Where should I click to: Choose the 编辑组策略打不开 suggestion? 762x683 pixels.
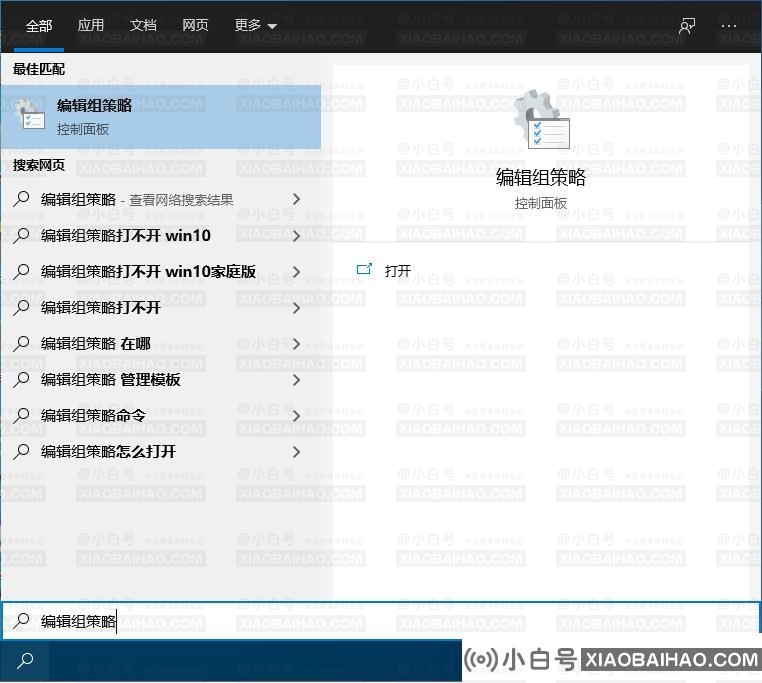(x=161, y=308)
